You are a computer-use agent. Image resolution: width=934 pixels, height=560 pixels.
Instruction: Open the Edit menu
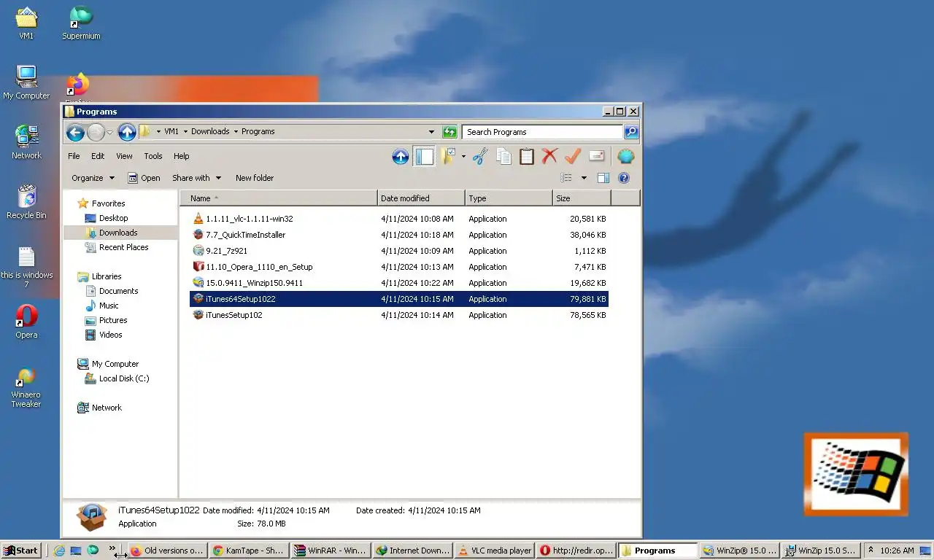click(x=98, y=156)
